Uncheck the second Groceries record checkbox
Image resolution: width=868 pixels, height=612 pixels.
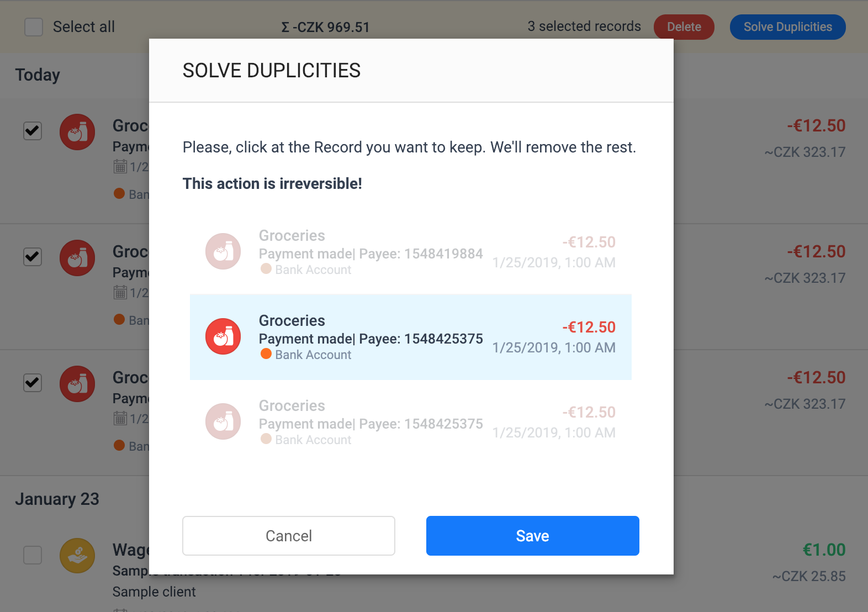coord(33,257)
